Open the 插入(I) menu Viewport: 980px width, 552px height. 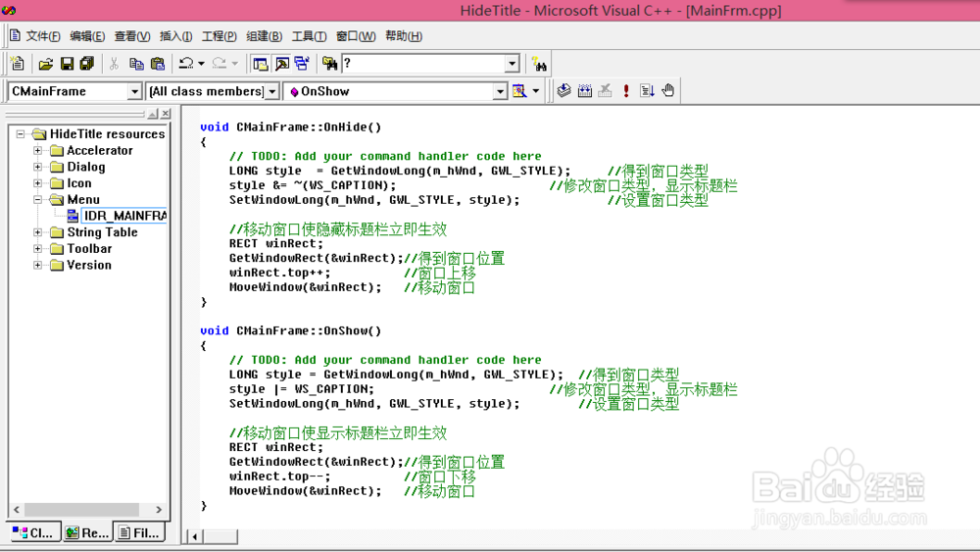click(175, 36)
